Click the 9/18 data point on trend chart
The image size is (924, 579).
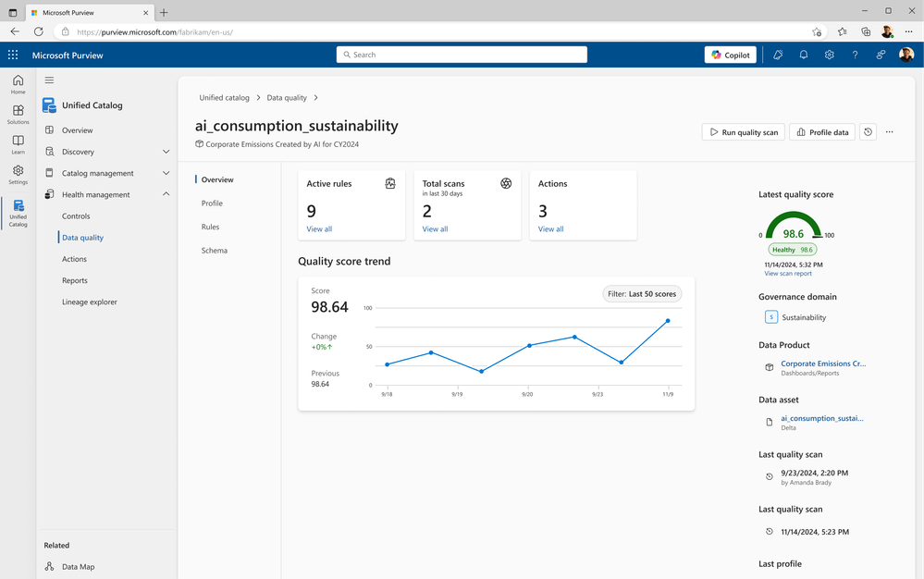(388, 364)
